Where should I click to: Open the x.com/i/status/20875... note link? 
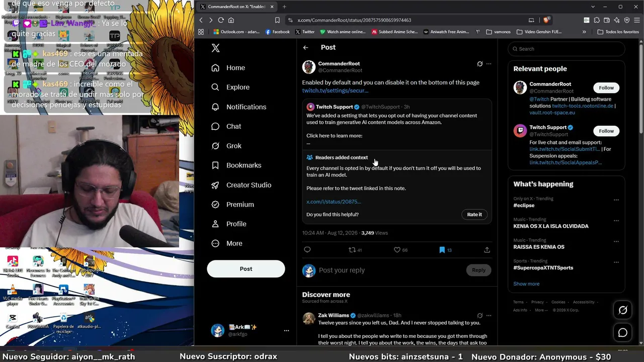click(334, 202)
